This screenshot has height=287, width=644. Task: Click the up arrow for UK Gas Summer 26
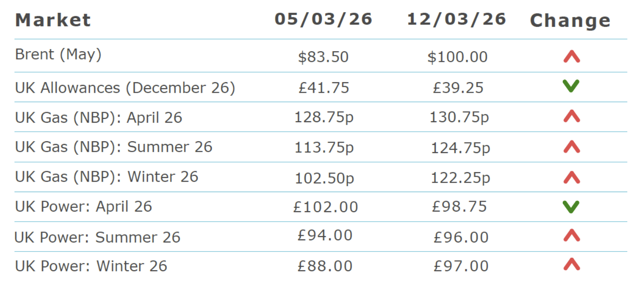[x=571, y=147]
